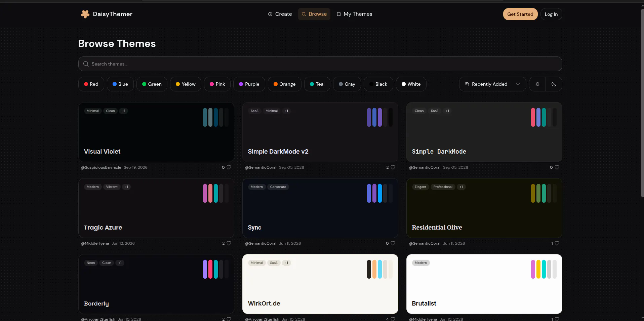Image resolution: width=644 pixels, height=321 pixels.
Task: Like the Residential Olive heart icon
Action: click(557, 243)
